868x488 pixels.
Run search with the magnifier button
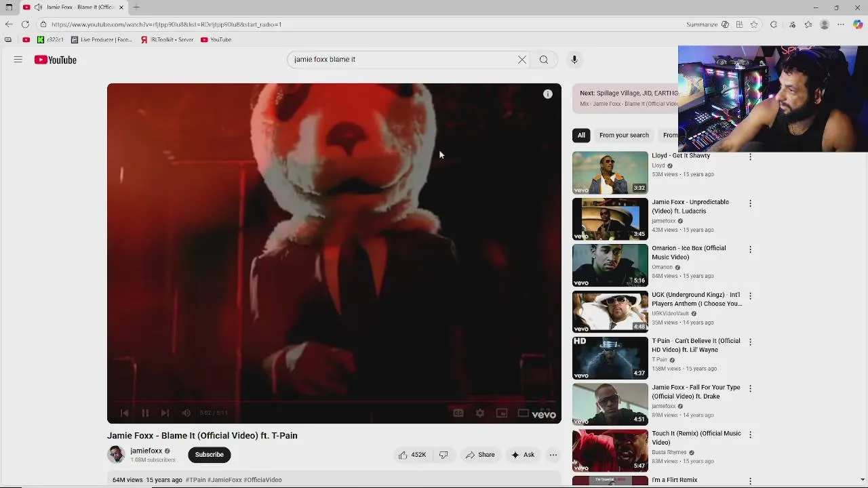[544, 60]
